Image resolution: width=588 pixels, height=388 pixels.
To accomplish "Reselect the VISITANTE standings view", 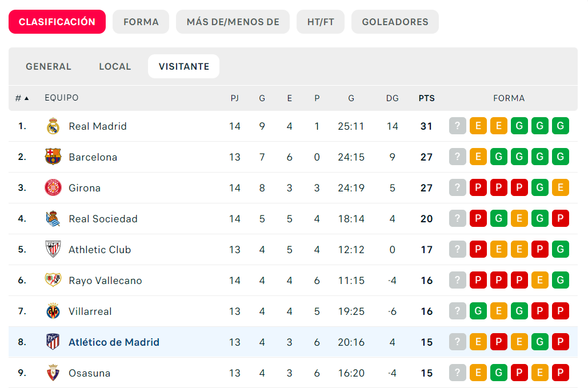I will 183,66.
